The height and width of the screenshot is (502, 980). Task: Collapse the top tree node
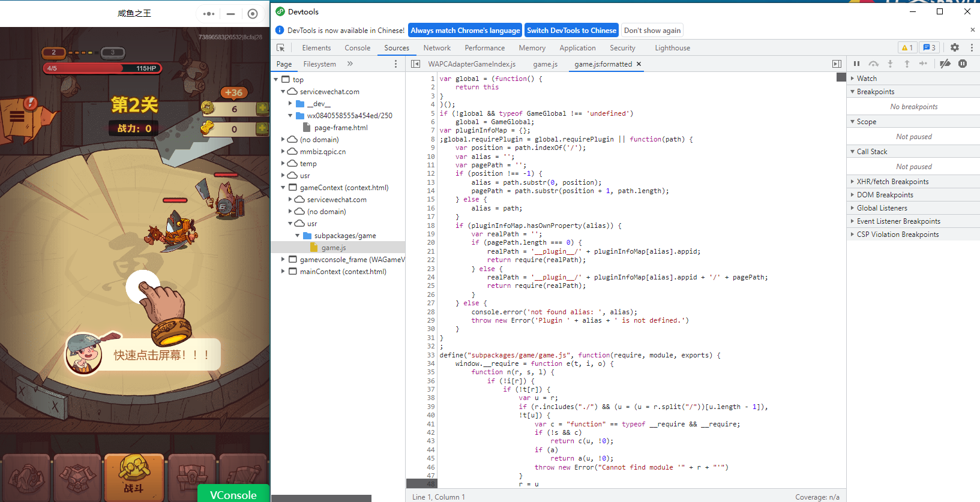276,80
